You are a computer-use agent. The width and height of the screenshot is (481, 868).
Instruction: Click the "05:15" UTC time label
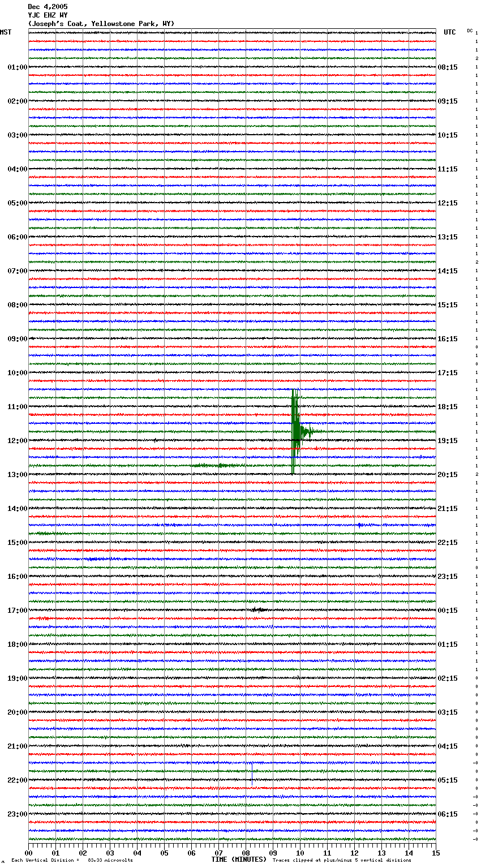[x=448, y=780]
